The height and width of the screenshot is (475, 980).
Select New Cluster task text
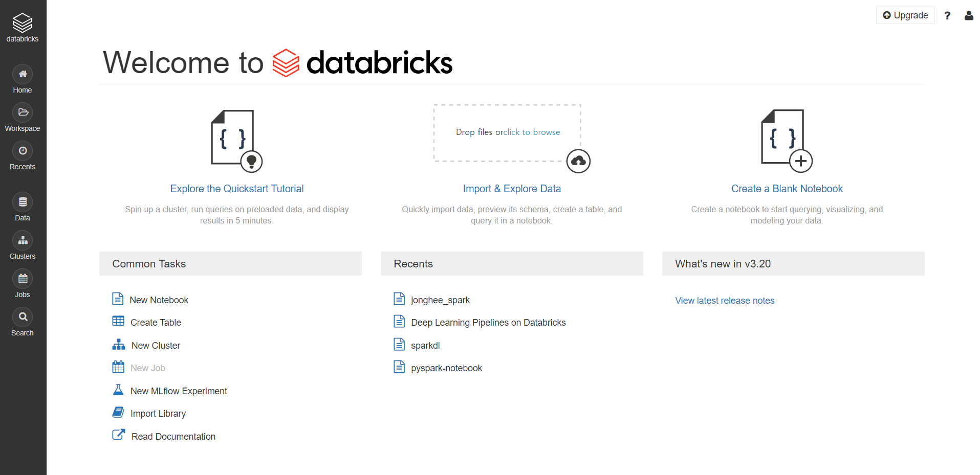156,346
